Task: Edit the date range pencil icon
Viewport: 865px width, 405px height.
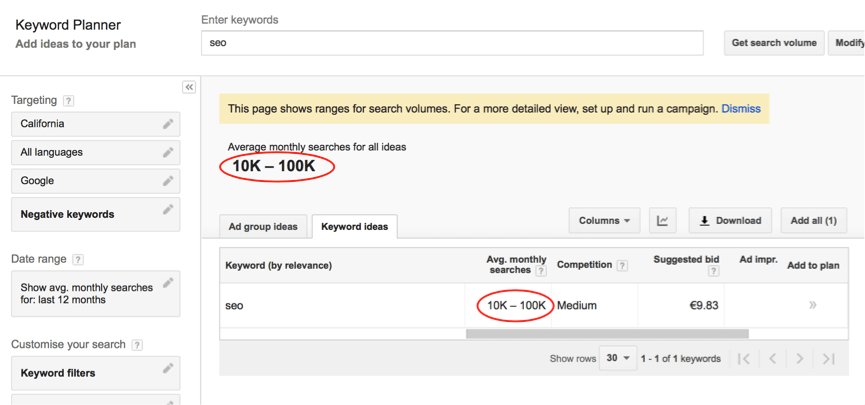Action: coord(168,283)
